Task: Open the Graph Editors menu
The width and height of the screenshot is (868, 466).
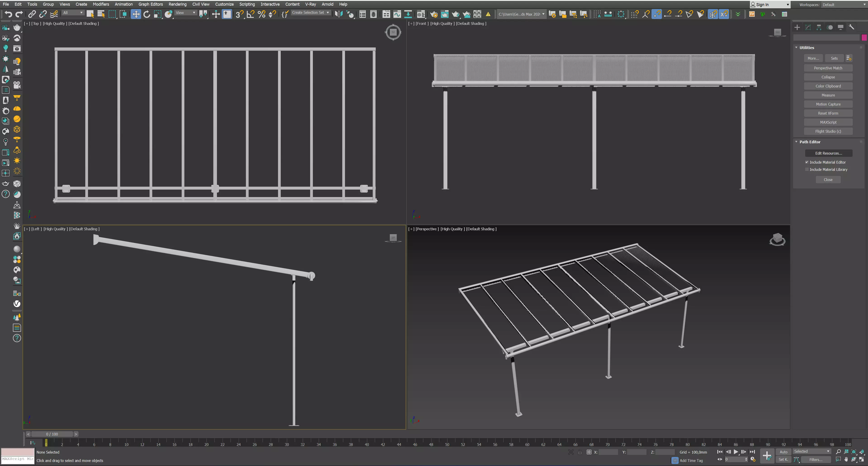Action: point(150,4)
